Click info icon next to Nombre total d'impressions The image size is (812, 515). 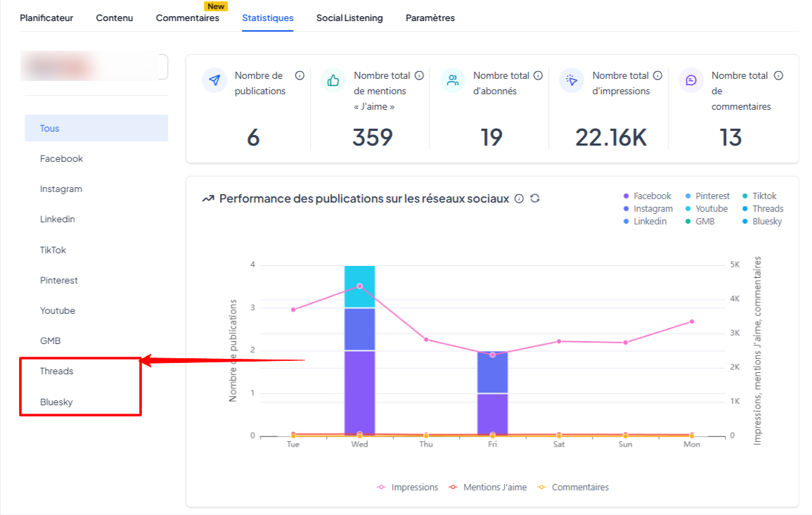click(x=657, y=76)
